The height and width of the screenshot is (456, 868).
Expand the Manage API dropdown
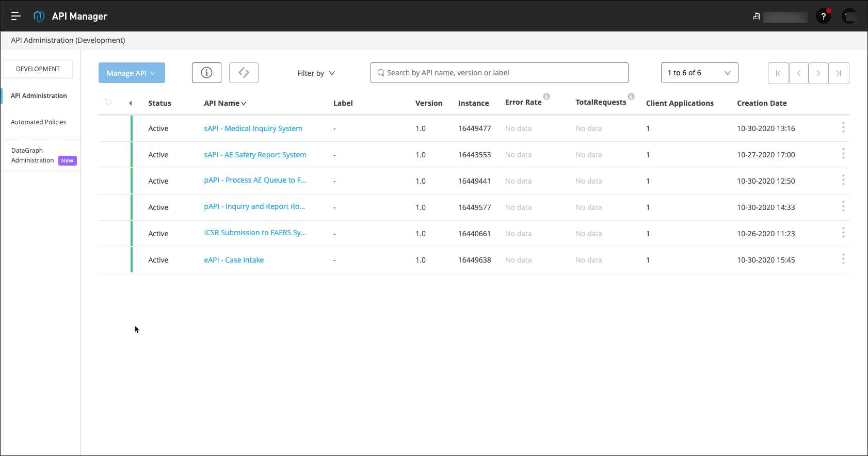(x=132, y=73)
